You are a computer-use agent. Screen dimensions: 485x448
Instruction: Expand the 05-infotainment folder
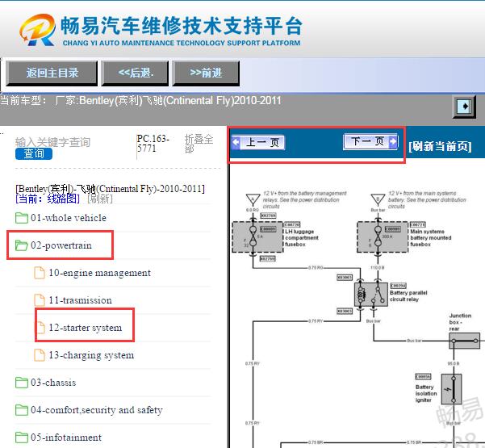tap(66, 438)
